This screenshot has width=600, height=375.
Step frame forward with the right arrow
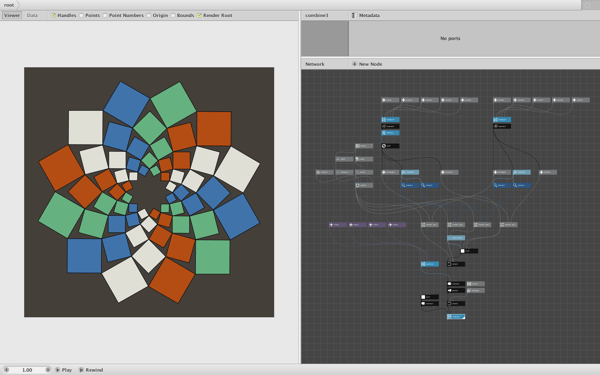[x=48, y=370]
